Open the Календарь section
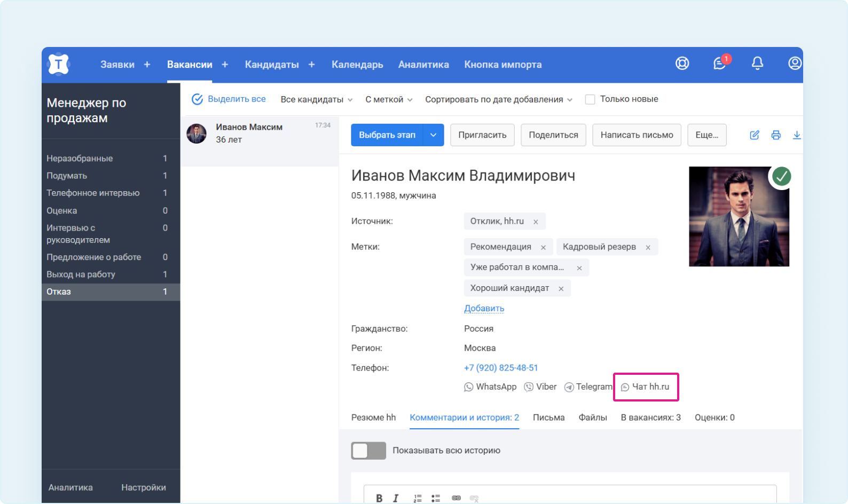This screenshot has height=504, width=848. coord(357,65)
